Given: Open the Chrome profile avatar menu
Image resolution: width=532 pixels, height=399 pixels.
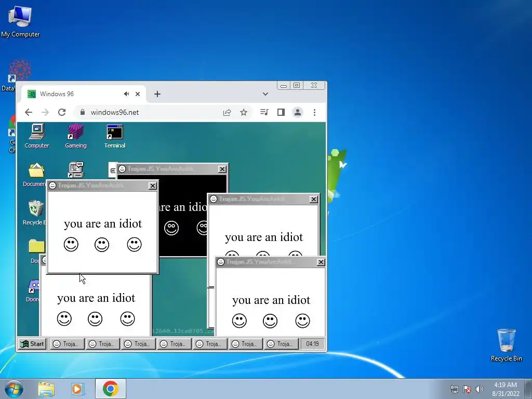Looking at the screenshot, I should pyautogui.click(x=298, y=112).
